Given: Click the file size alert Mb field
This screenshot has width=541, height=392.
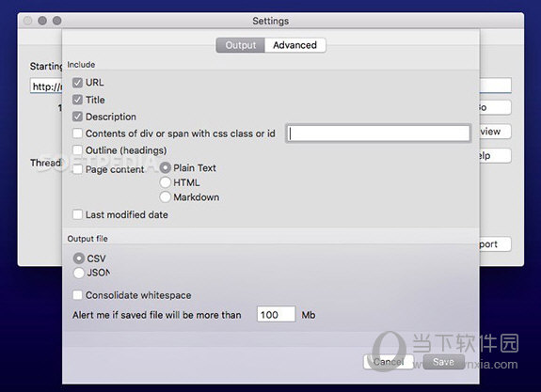Looking at the screenshot, I should [x=276, y=314].
